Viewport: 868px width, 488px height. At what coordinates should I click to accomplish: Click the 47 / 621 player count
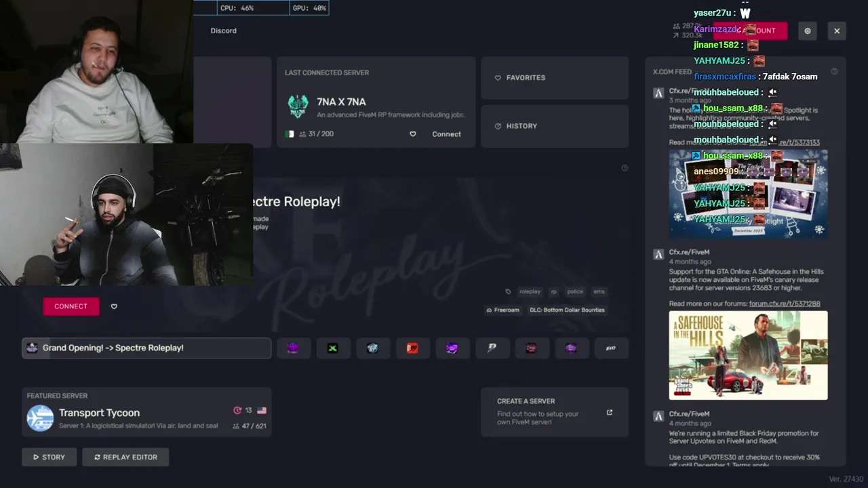point(250,426)
